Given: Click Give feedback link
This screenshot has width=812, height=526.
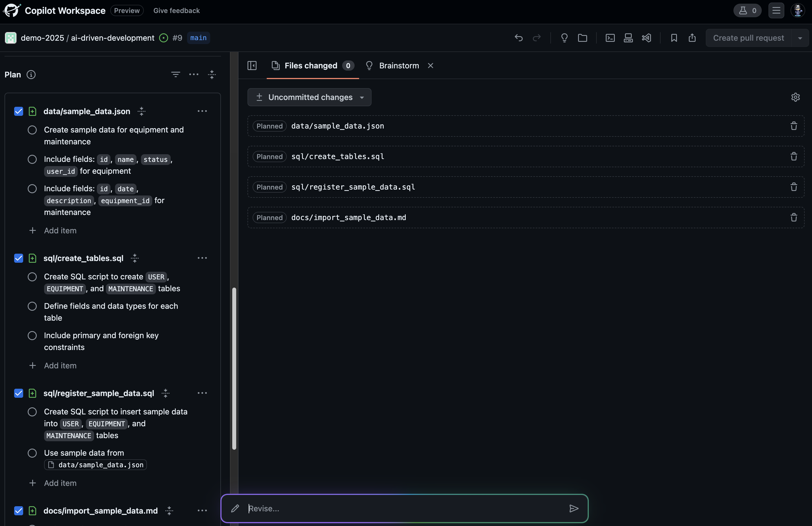Looking at the screenshot, I should (176, 10).
